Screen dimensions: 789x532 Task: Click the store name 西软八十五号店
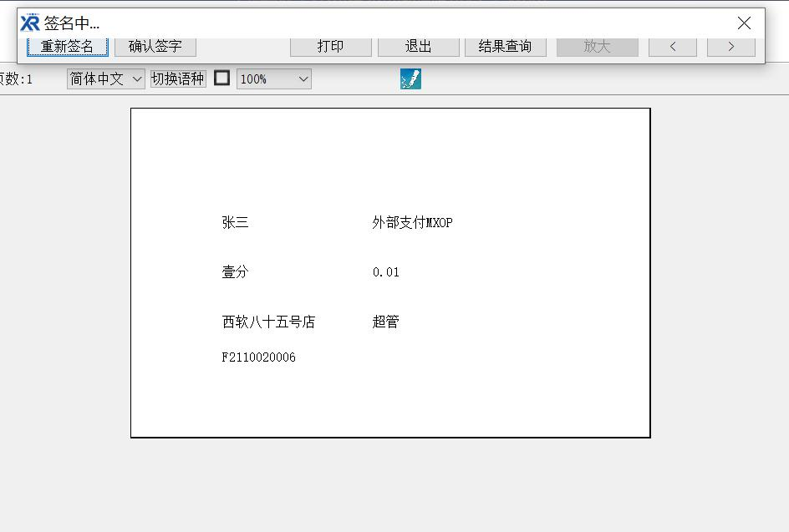pyautogui.click(x=268, y=322)
